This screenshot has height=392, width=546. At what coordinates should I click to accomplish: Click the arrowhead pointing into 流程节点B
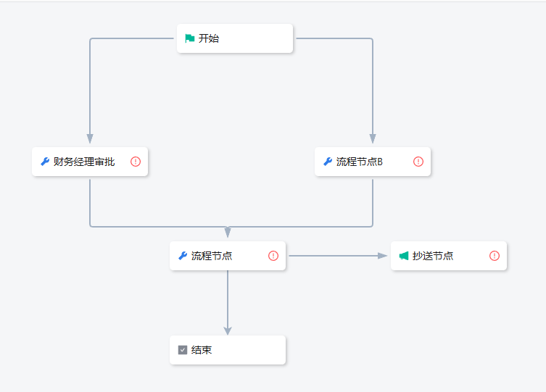pyautogui.click(x=373, y=139)
